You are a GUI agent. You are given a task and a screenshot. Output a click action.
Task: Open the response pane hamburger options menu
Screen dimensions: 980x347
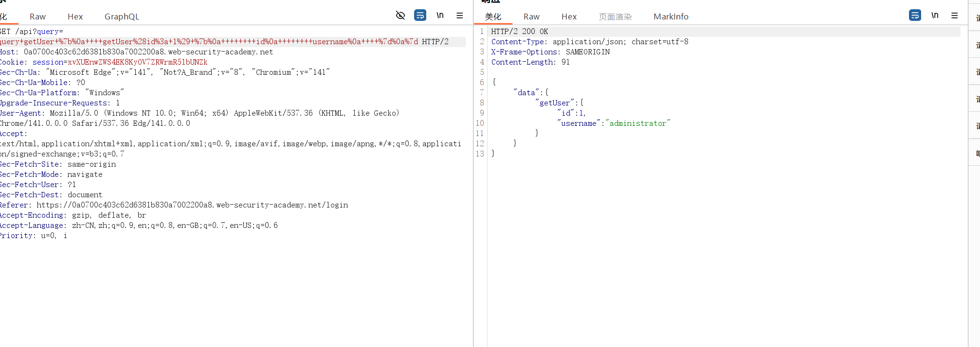pyautogui.click(x=954, y=16)
